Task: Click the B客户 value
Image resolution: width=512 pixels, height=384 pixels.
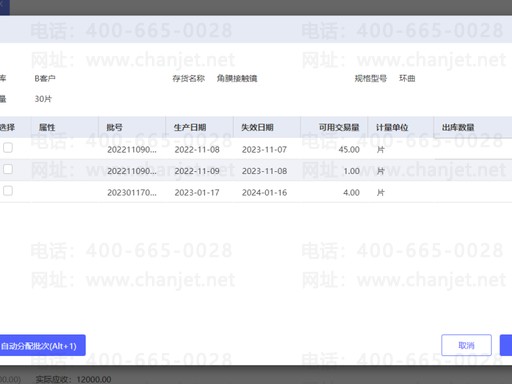Action: [x=45, y=79]
